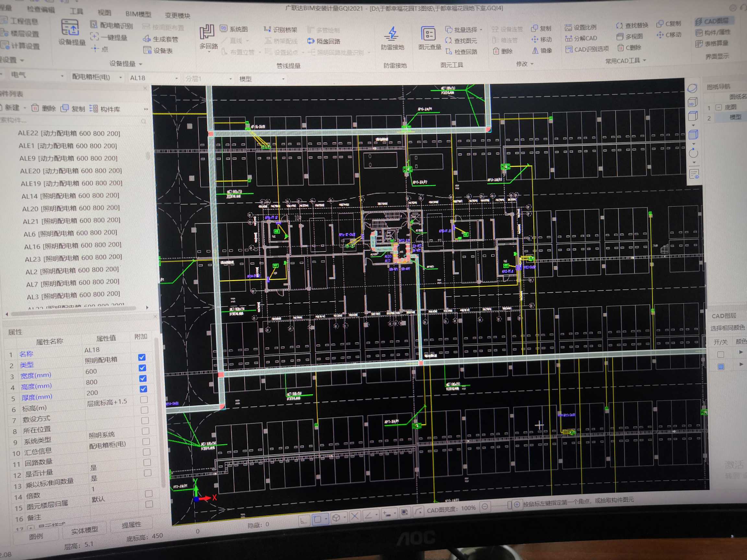Select 查找图元 tool
Image resolution: width=747 pixels, height=560 pixels.
click(461, 41)
